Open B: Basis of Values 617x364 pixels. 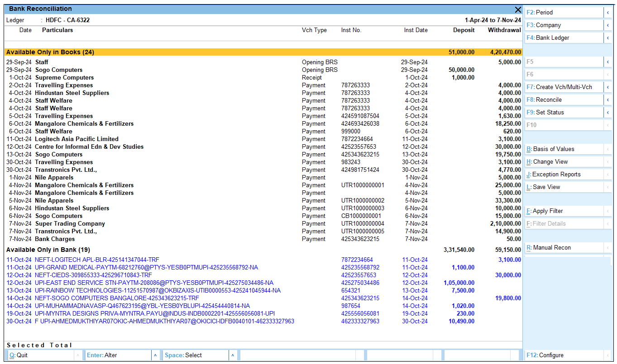564,149
